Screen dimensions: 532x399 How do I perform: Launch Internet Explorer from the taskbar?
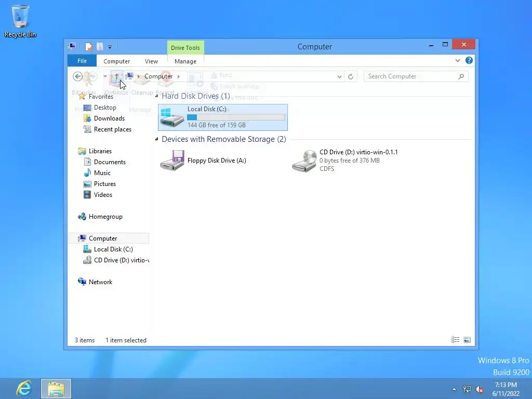click(24, 389)
